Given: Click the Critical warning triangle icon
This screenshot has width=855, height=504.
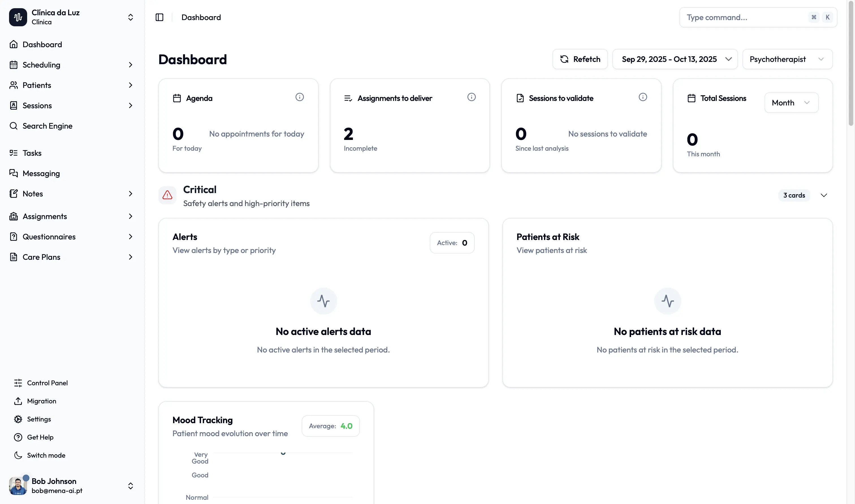Looking at the screenshot, I should pyautogui.click(x=167, y=195).
